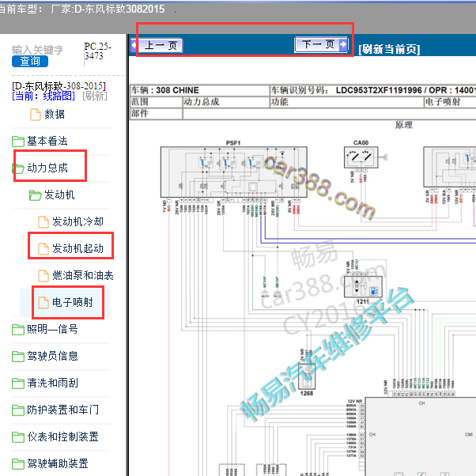476x476 pixels.
Task: Click the 驾驶辅助装置 folder icon
Action: 18,464
